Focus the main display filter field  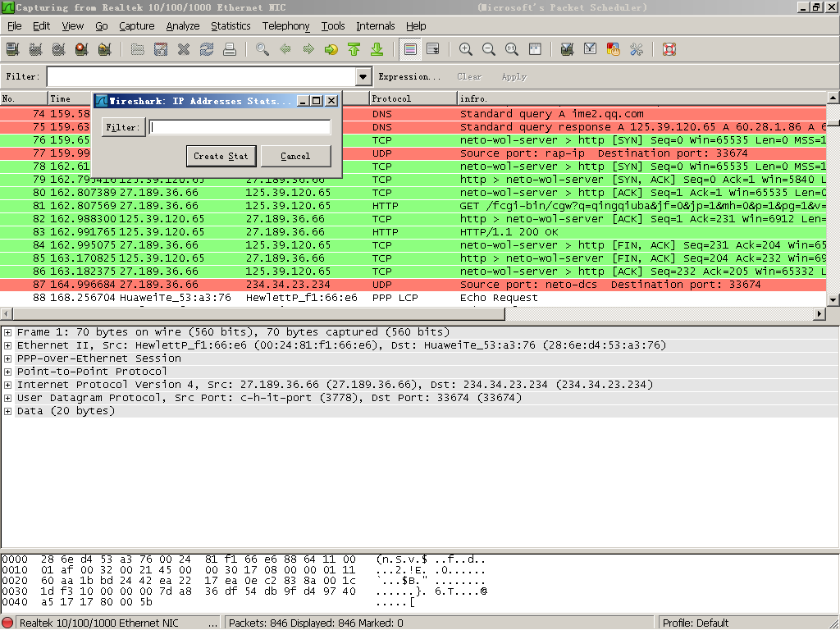pos(202,76)
